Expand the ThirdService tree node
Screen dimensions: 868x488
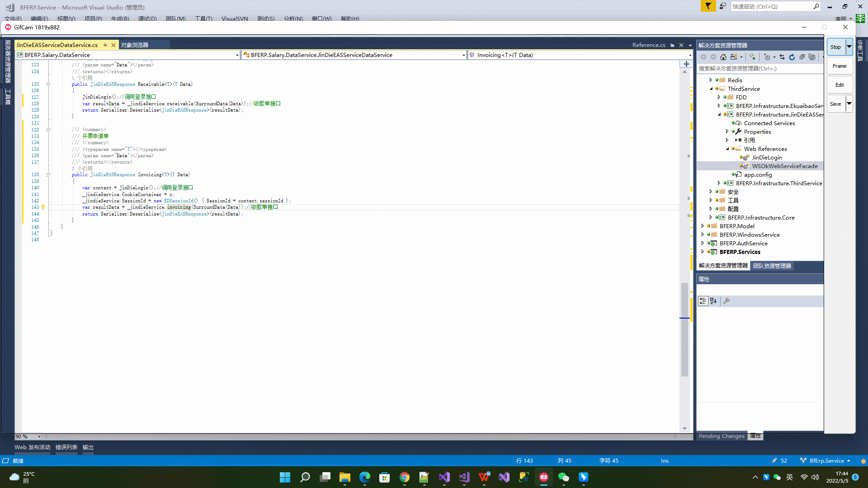coord(711,89)
